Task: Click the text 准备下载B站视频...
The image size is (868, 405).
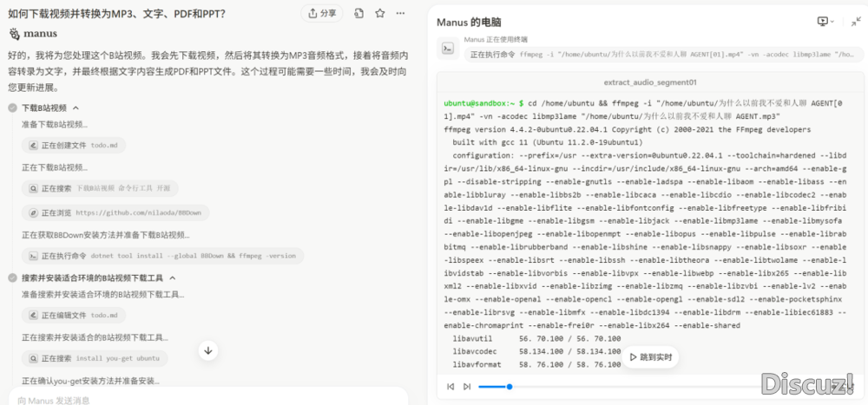Action: click(54, 124)
